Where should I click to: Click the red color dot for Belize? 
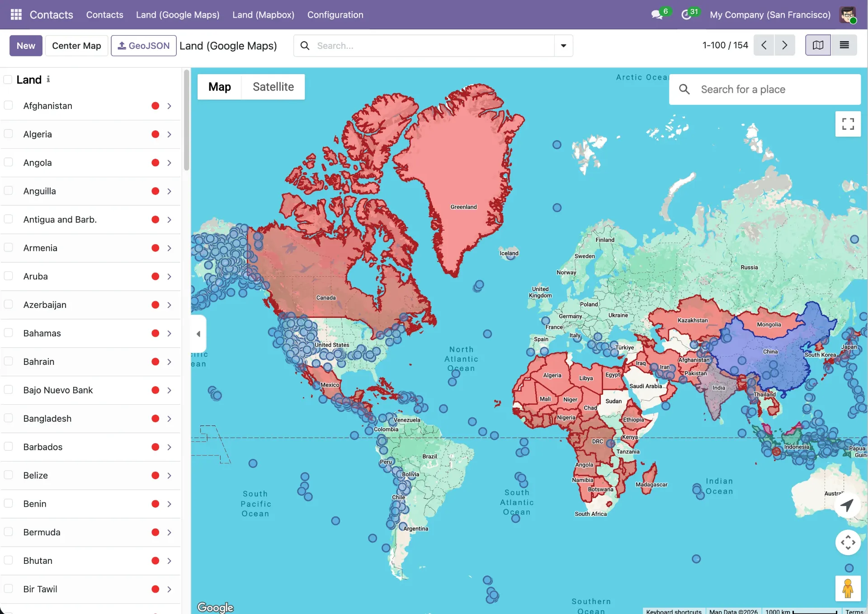point(155,476)
